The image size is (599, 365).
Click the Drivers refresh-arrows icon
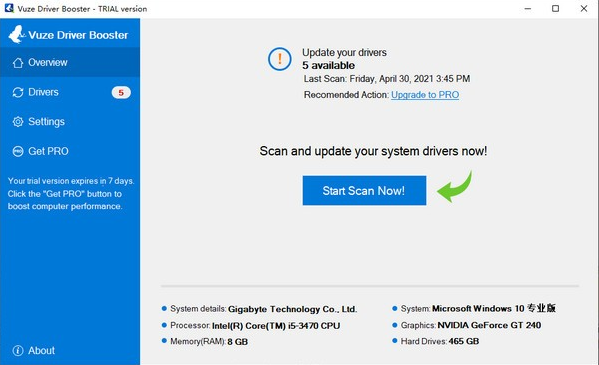pos(18,92)
